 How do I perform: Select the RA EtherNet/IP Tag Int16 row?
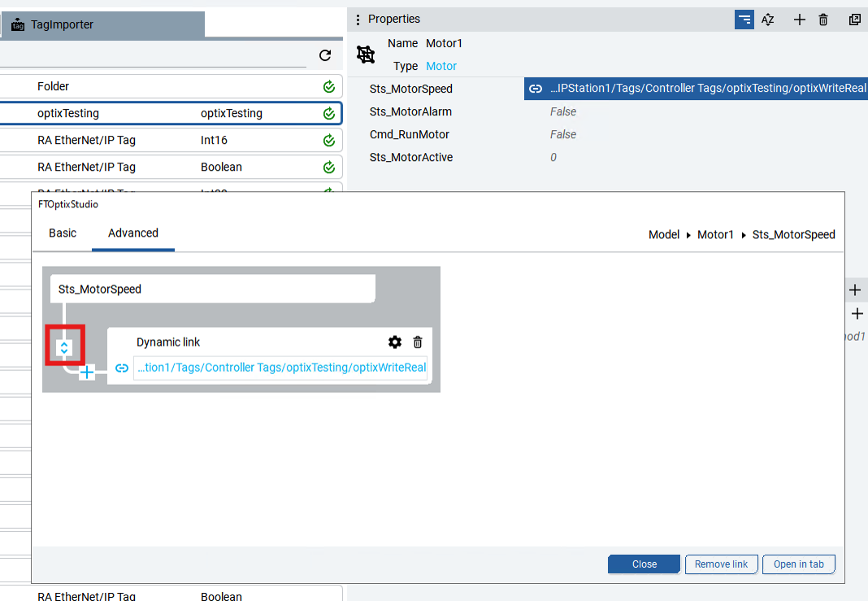pos(171,140)
